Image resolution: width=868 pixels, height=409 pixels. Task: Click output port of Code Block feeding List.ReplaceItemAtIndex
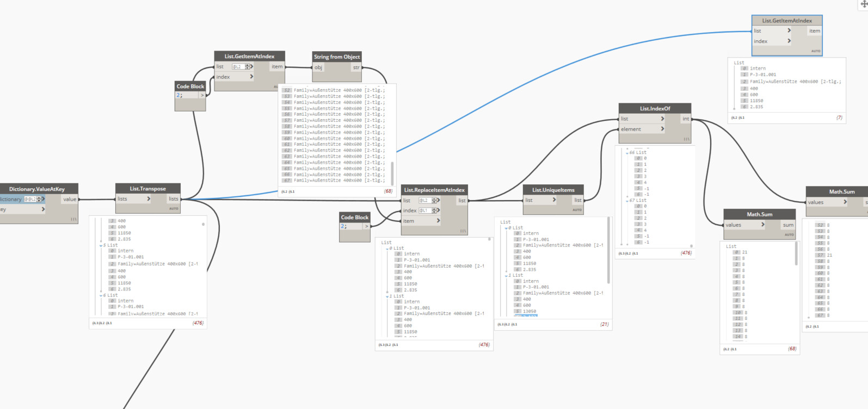pos(367,226)
